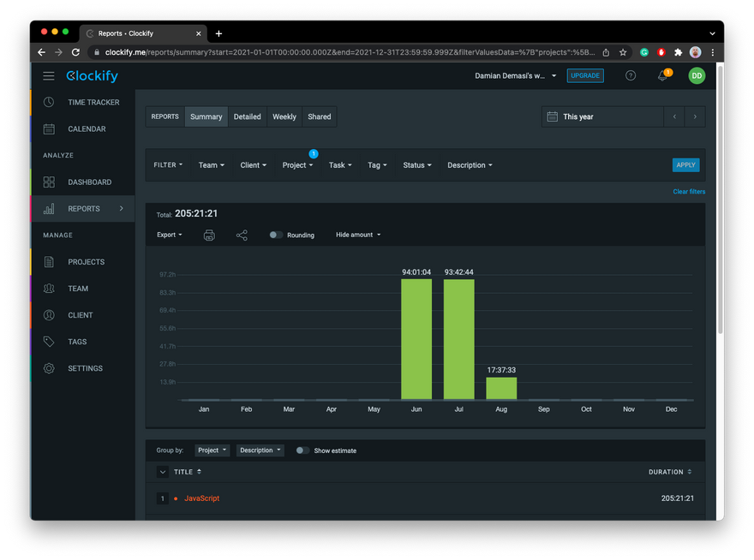Collapse all rows with the title chevron
The width and height of the screenshot is (754, 560).
[163, 472]
